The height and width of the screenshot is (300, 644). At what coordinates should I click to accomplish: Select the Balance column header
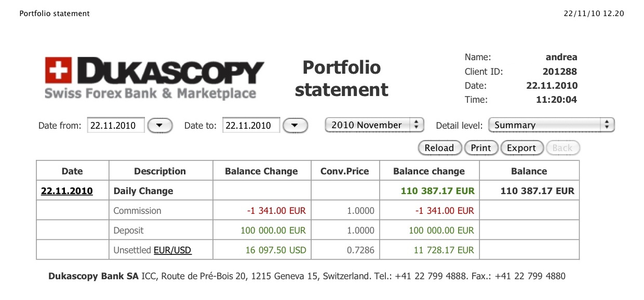529,171
